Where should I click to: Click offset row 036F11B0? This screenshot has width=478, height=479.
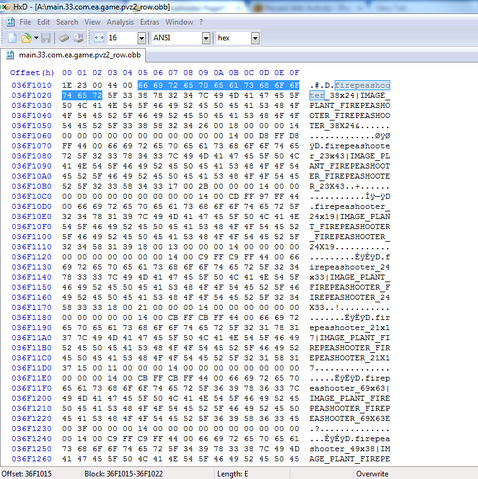point(31,348)
